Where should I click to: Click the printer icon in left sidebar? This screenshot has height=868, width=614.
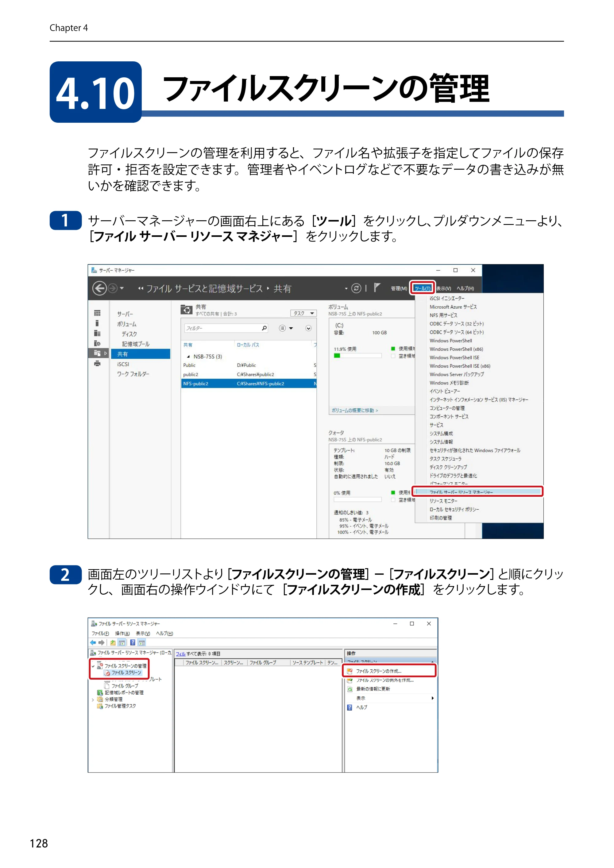(x=98, y=363)
